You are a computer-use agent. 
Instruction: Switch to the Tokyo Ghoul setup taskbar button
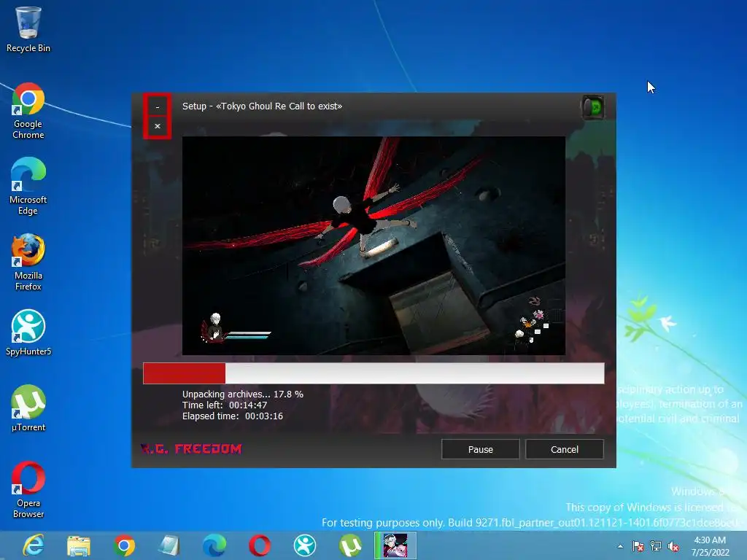coord(395,545)
